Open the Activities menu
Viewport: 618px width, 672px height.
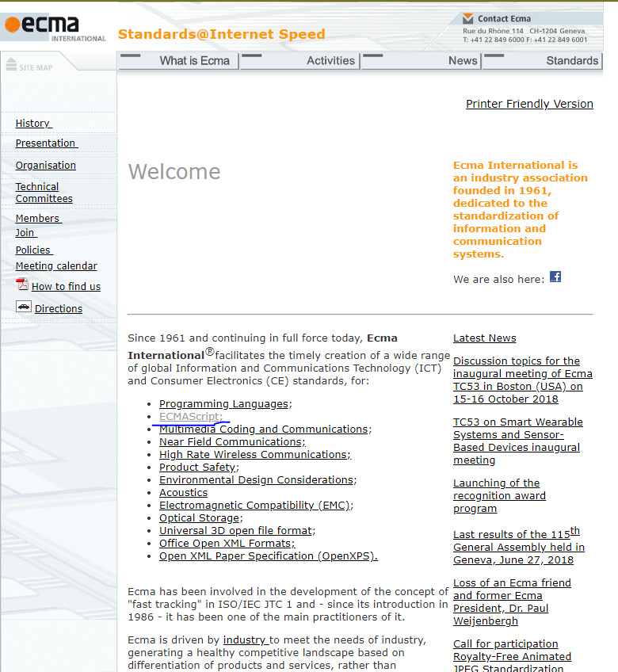(300, 61)
